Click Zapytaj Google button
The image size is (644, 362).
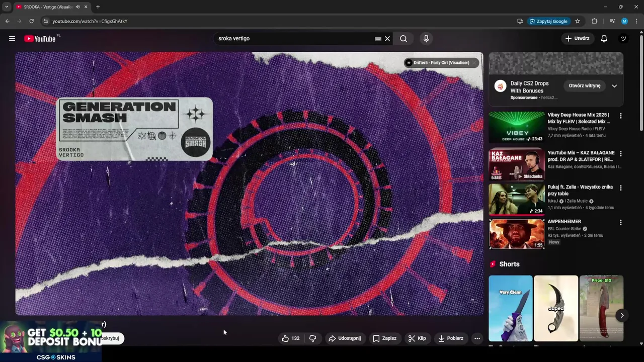[548, 21]
